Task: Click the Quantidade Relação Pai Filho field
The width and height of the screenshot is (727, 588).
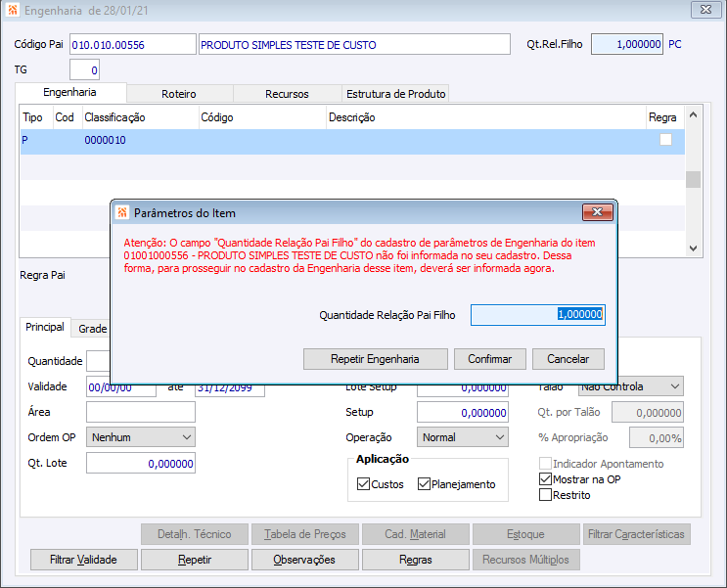Action: click(538, 315)
